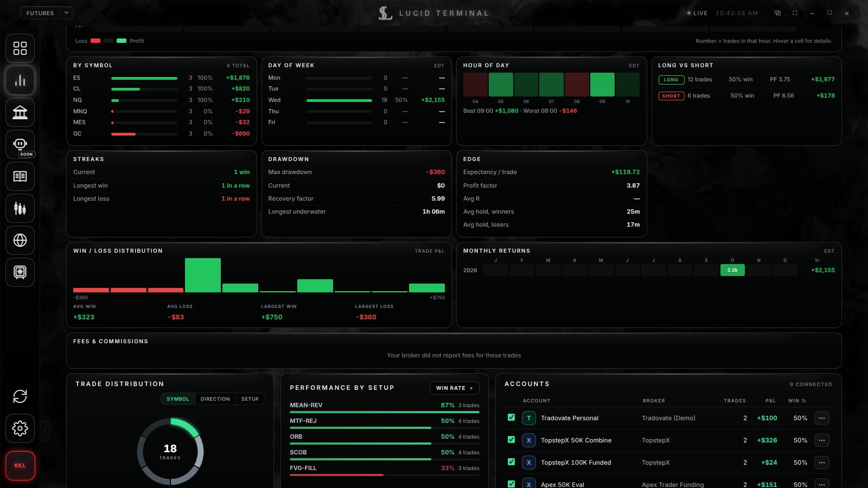Click the MEAN-REV setup row
The image size is (868, 488).
pyautogui.click(x=385, y=407)
